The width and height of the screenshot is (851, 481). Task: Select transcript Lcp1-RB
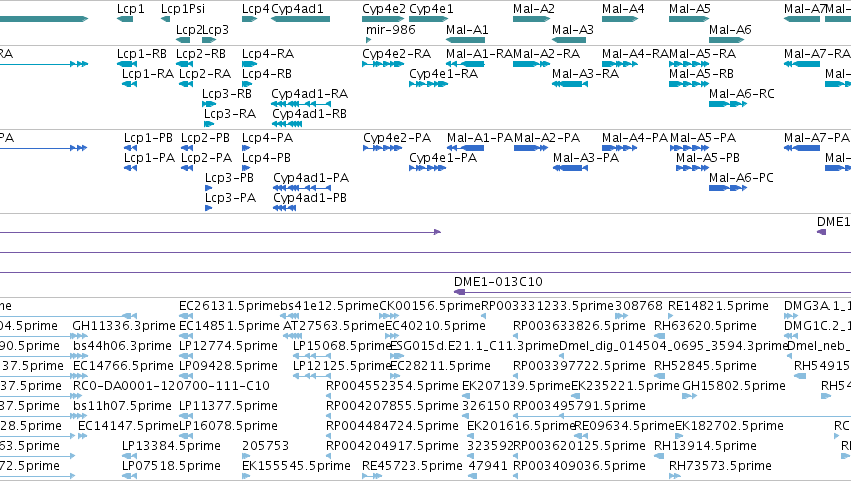[127, 64]
